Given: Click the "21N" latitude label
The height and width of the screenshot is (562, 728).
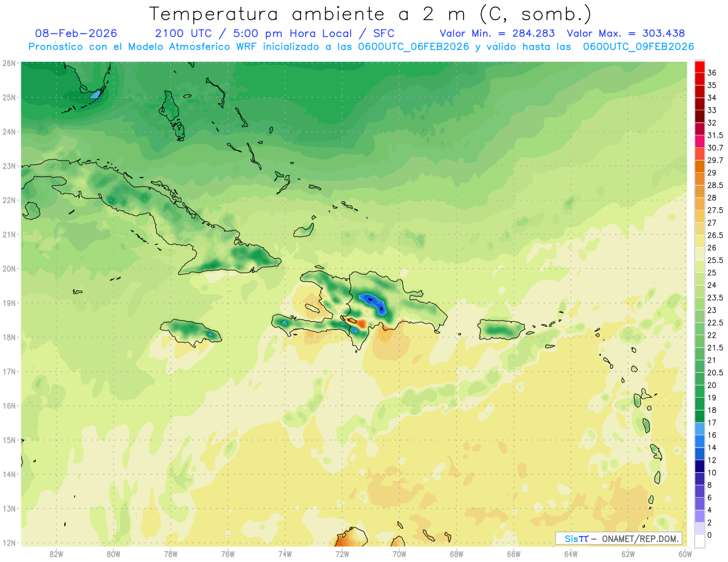Looking at the screenshot, I should (8, 234).
